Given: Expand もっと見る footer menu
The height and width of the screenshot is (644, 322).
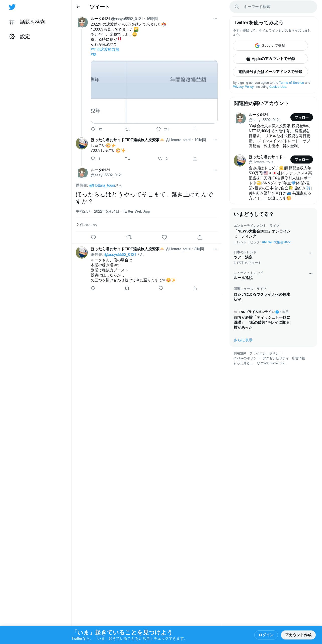Looking at the screenshot, I should pos(243,363).
